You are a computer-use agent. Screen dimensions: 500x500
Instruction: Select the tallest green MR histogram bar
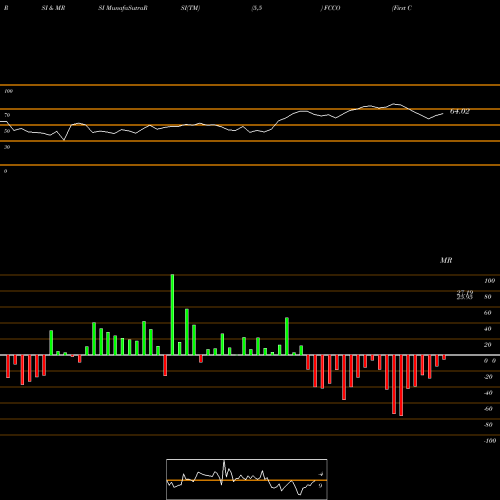pos(172,315)
